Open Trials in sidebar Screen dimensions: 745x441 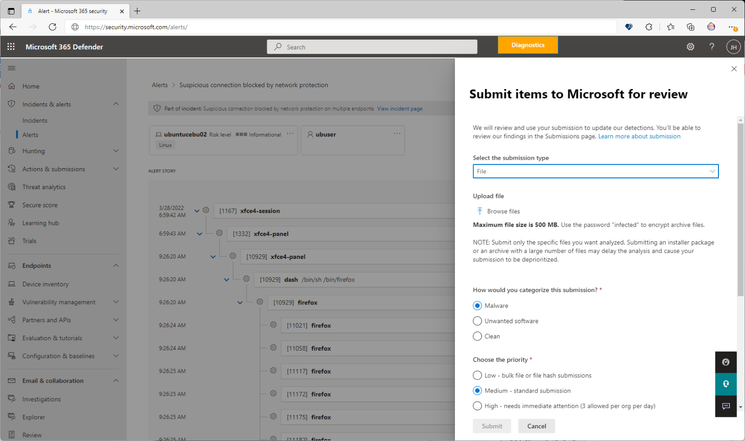pyautogui.click(x=29, y=241)
